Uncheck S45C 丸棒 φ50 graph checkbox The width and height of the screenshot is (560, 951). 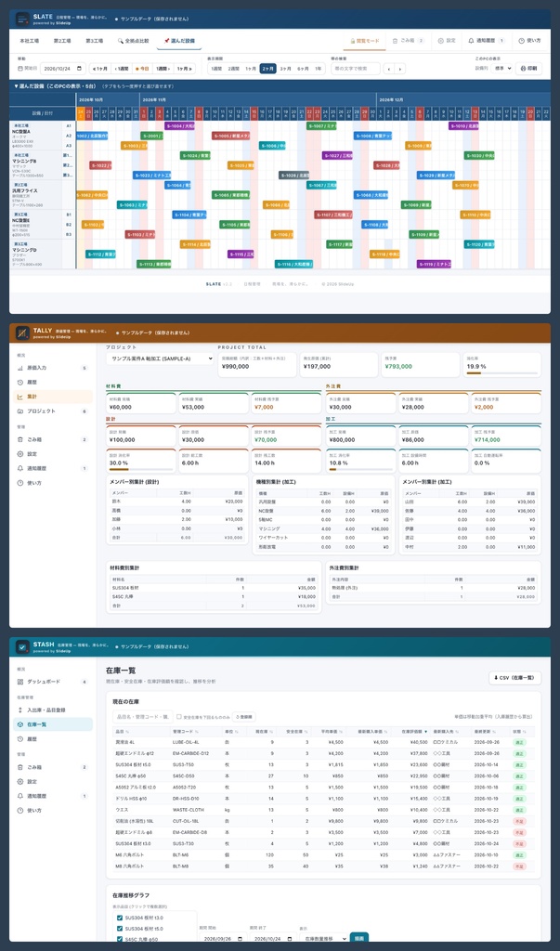coord(120,940)
